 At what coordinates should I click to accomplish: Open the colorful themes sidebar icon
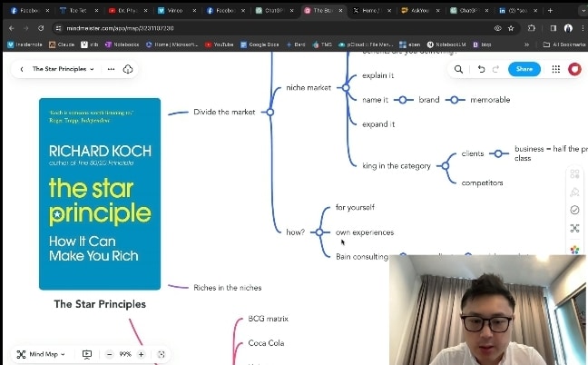coord(574,250)
